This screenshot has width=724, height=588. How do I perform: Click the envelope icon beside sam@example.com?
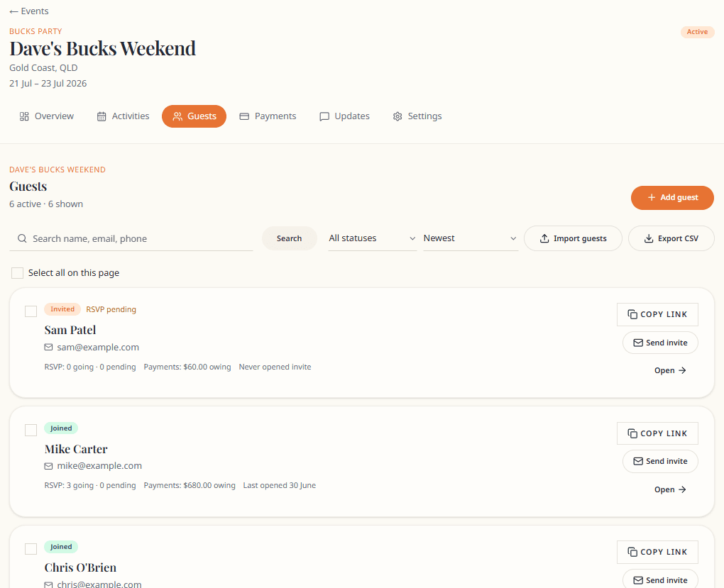point(48,347)
